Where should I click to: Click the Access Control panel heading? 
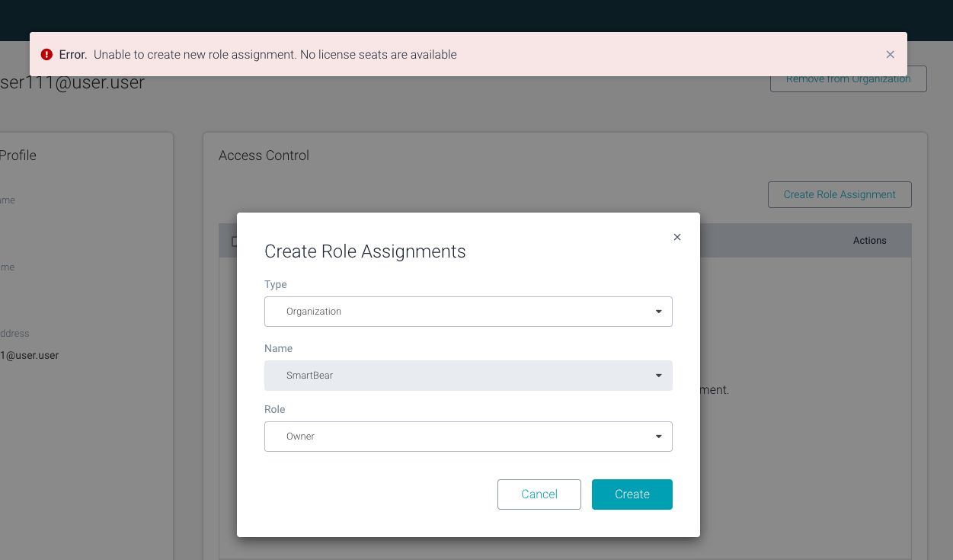(x=264, y=155)
